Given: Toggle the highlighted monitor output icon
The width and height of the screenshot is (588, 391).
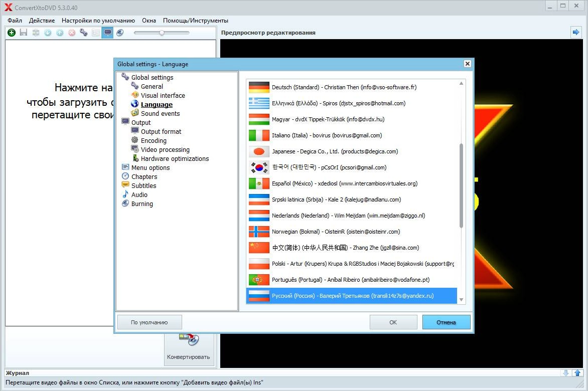Looking at the screenshot, I should pyautogui.click(x=108, y=33).
